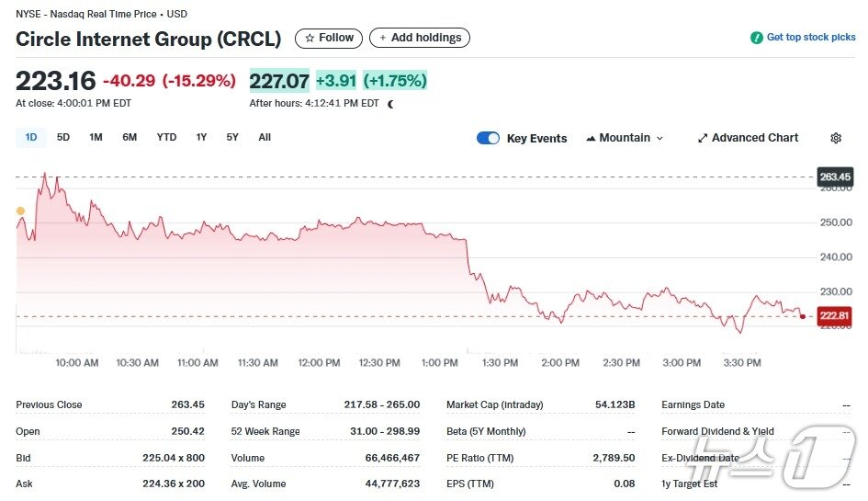Click the after-hours moon icon
Viewport: 868px width, 501px height.
coord(391,104)
